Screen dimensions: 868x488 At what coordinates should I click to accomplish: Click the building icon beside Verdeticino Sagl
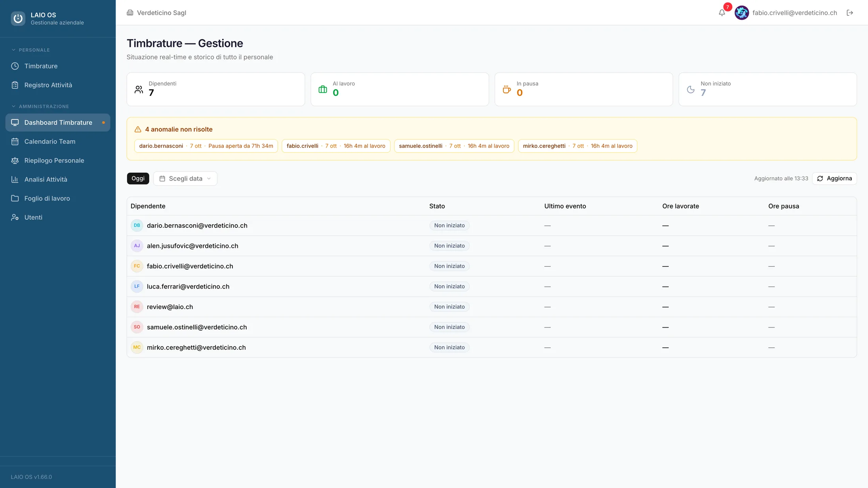(130, 13)
